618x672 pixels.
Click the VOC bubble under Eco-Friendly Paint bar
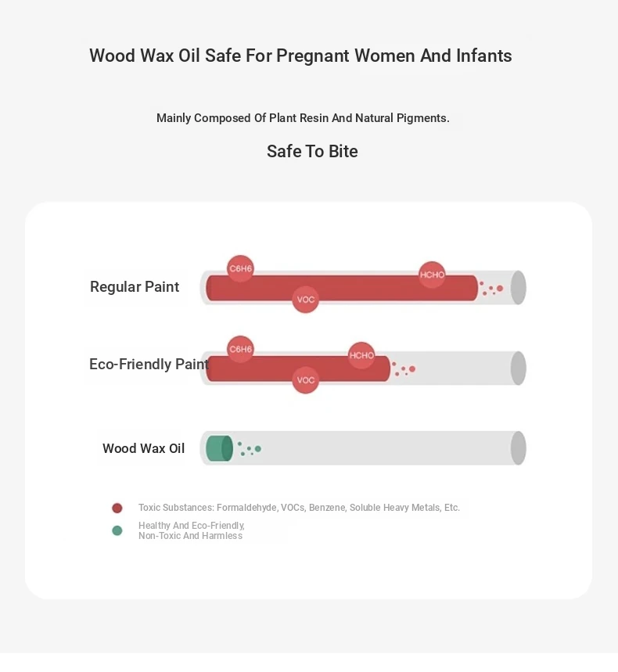click(306, 380)
